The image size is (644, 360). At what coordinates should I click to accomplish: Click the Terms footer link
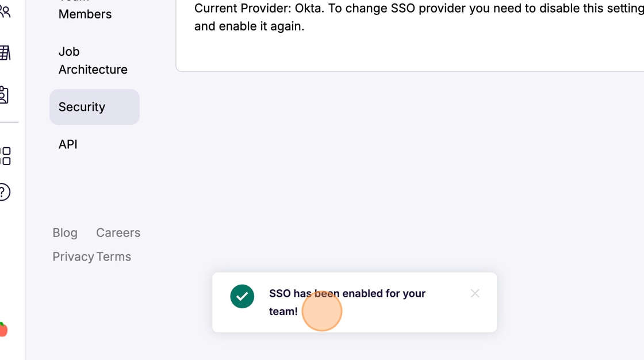114,257
